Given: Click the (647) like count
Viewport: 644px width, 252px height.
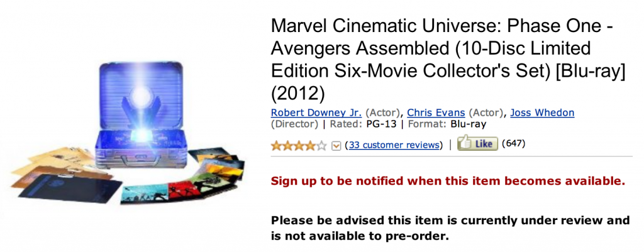Looking at the screenshot, I should pyautogui.click(x=514, y=144).
